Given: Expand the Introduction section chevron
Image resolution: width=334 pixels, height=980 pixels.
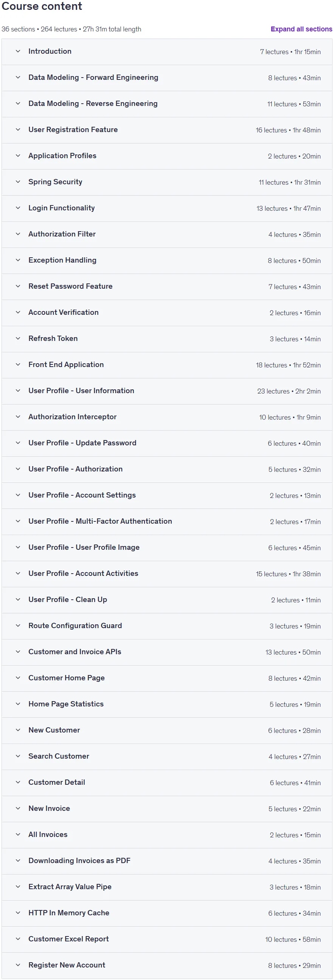Looking at the screenshot, I should click(18, 51).
